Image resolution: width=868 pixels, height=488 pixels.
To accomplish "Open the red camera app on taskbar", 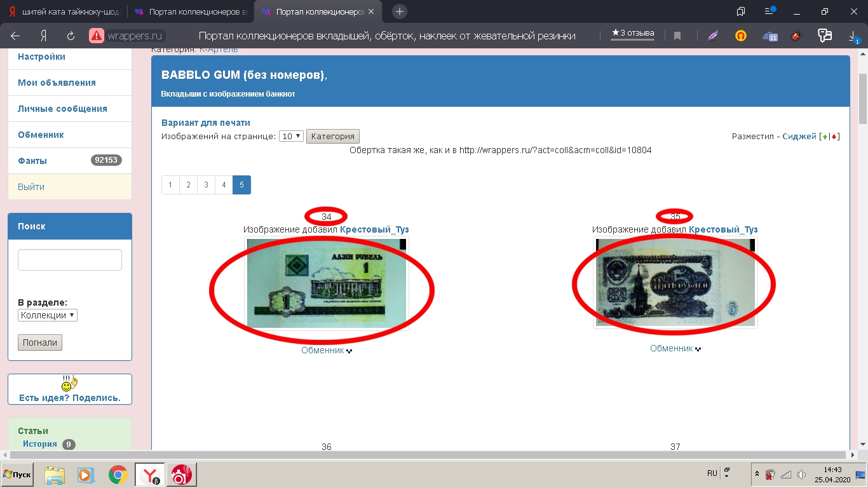I will tap(181, 475).
